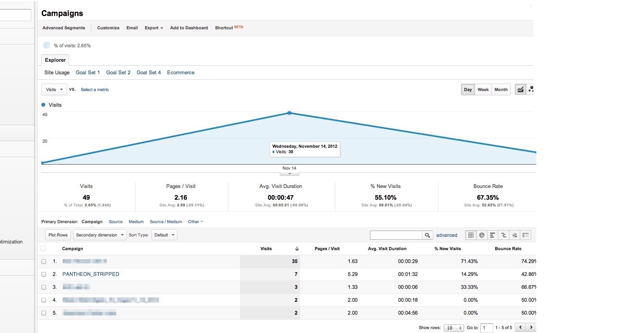Screen dimensions: 644x333
Task: Check the checkbox for row 5 campaign
Action: click(x=44, y=313)
